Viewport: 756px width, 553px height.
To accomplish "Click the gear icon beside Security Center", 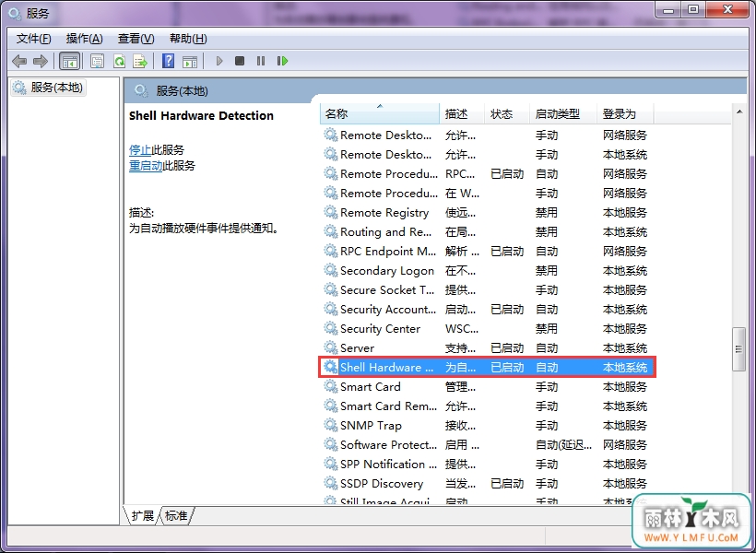I will coord(330,328).
